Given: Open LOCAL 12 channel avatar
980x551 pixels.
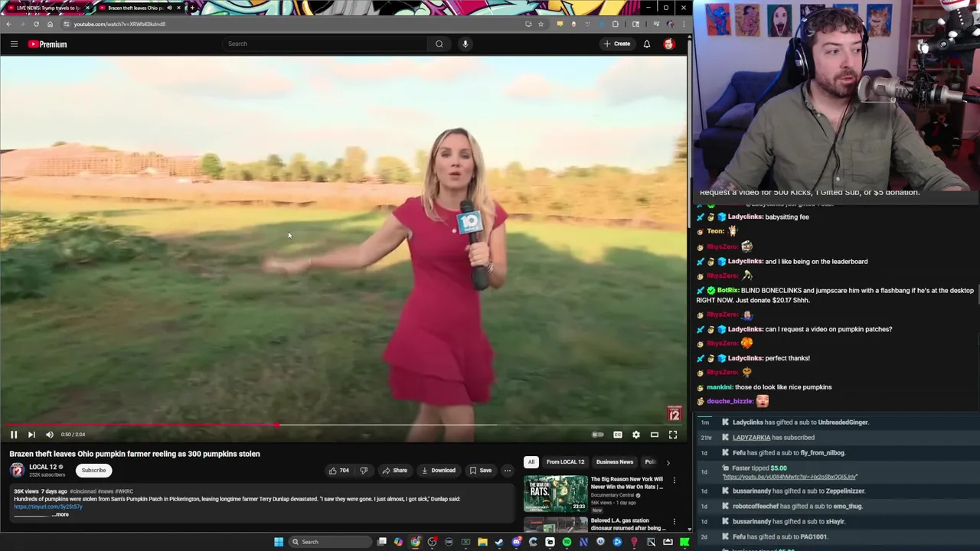Looking at the screenshot, I should pos(17,470).
